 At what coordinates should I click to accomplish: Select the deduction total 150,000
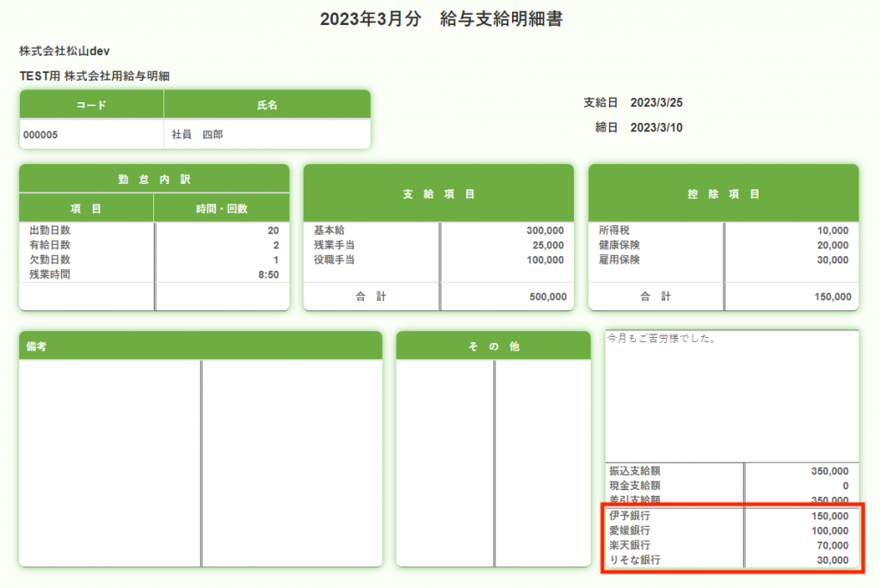point(833,297)
